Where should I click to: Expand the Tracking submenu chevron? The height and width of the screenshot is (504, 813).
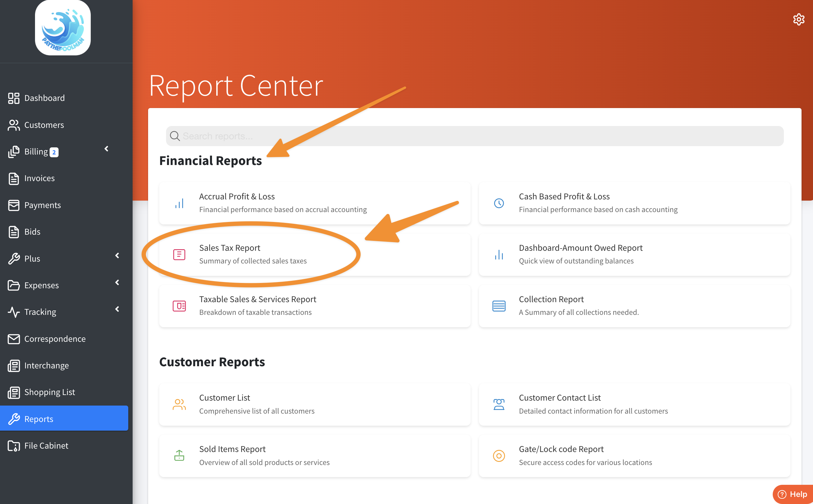117,309
